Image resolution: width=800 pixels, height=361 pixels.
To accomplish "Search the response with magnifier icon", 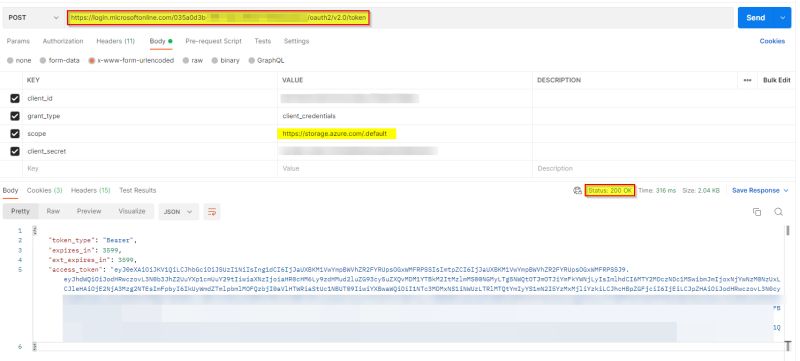I will (779, 212).
